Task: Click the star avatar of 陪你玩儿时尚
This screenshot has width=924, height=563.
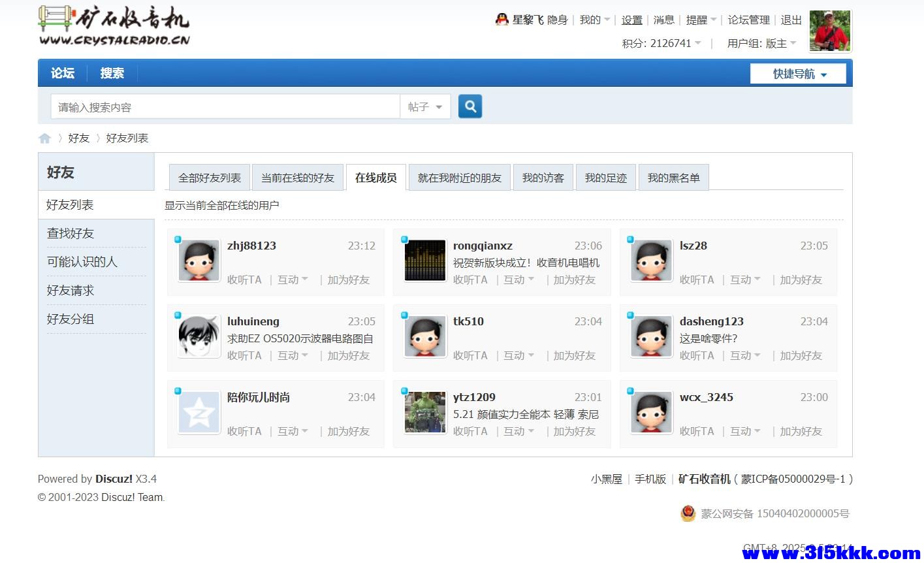Action: 199,412
